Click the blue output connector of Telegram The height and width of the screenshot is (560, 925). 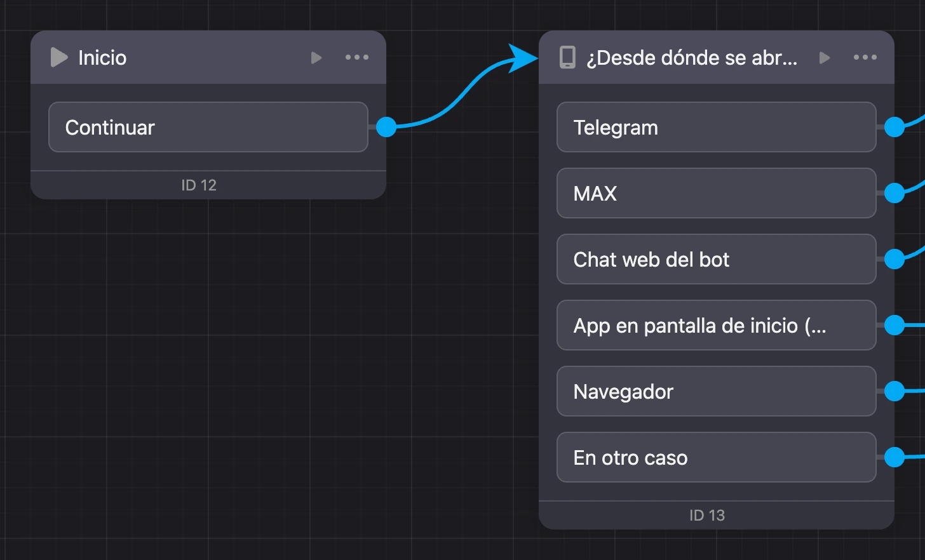[895, 127]
